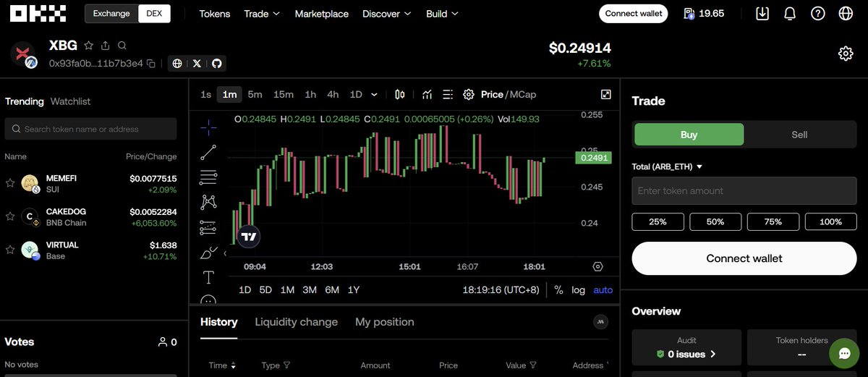View Audit 0 issues details
This screenshot has height=377, width=868.
tap(686, 354)
